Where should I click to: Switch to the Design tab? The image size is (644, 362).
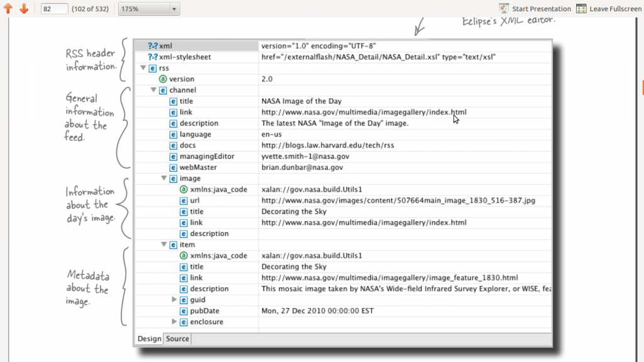tap(150, 339)
